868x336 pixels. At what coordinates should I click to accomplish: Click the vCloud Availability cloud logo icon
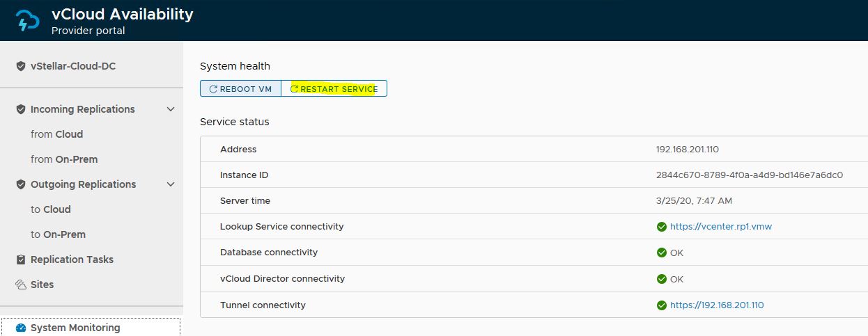(x=28, y=20)
